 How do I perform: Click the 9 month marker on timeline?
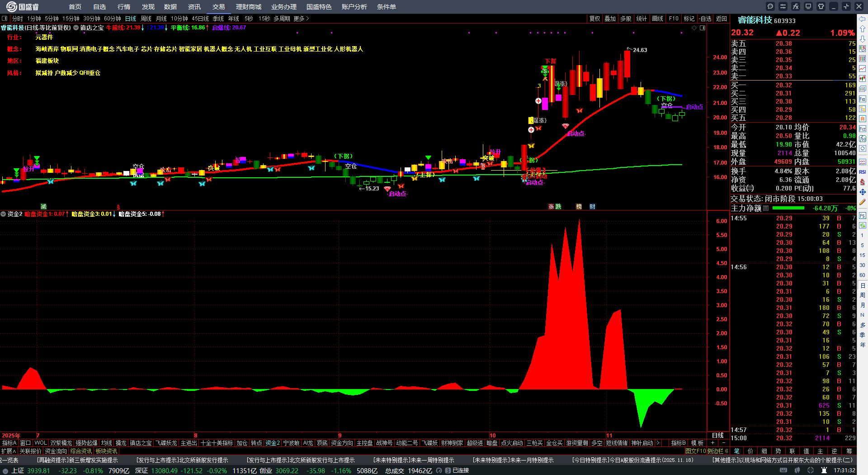[x=340, y=436]
